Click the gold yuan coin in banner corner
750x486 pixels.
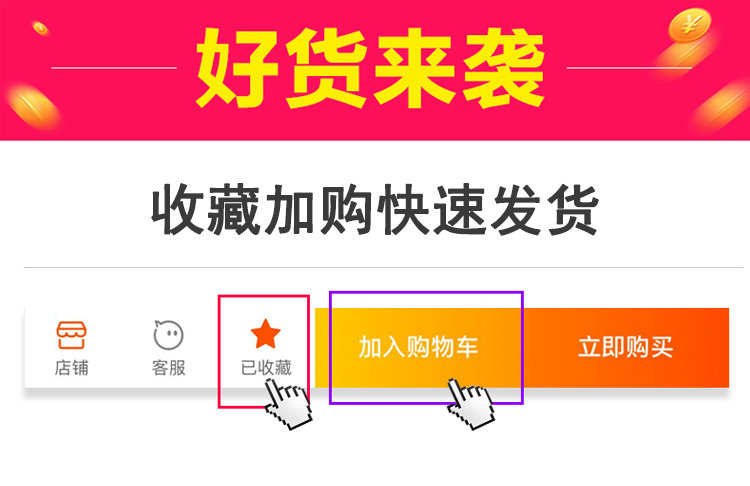pyautogui.click(x=689, y=25)
